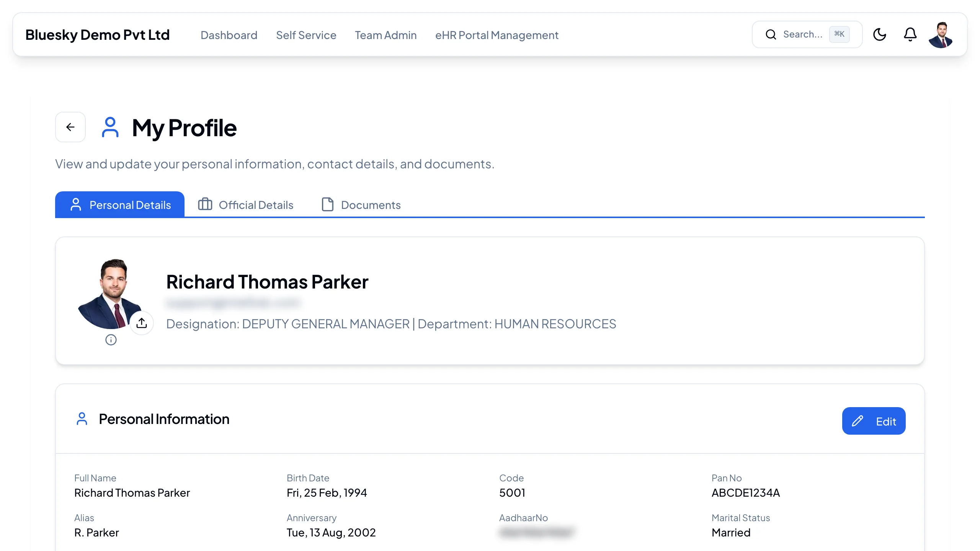This screenshot has height=551, width=980.
Task: Focus the Search input field
Action: click(x=807, y=34)
